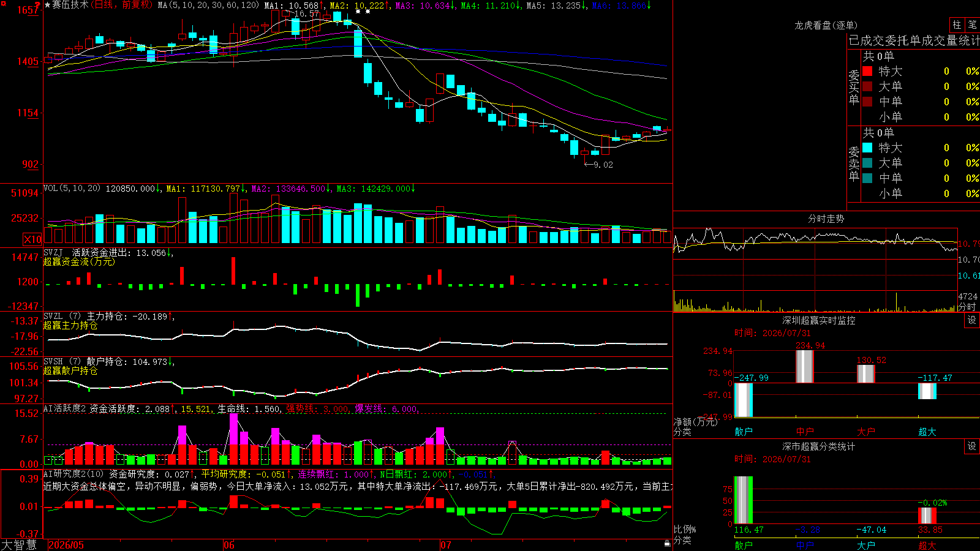Click the 06 month marker on the time axis
The image size is (980, 551).
pos(229,545)
